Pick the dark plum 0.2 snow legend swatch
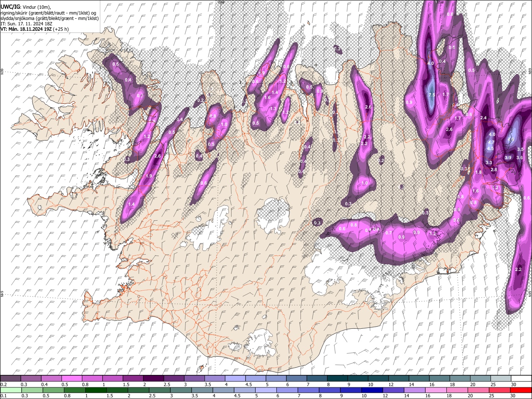Image resolution: width=532 pixels, height=399 pixels. (x=10, y=379)
